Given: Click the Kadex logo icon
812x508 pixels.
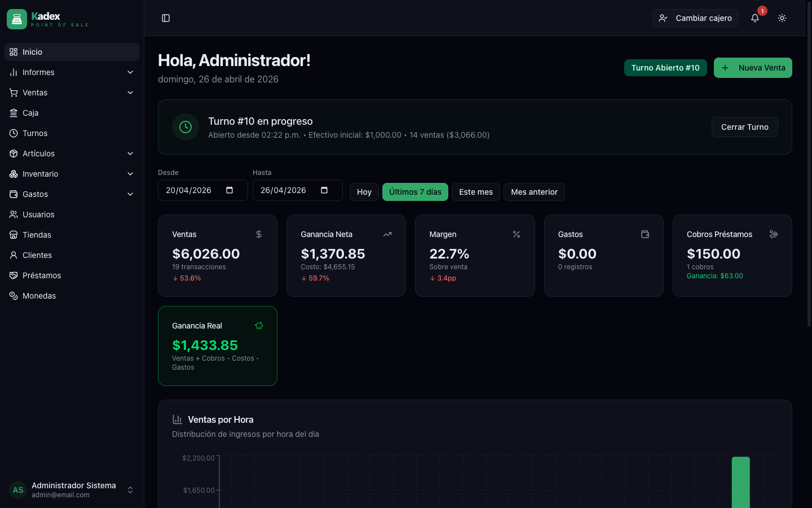Looking at the screenshot, I should point(17,19).
